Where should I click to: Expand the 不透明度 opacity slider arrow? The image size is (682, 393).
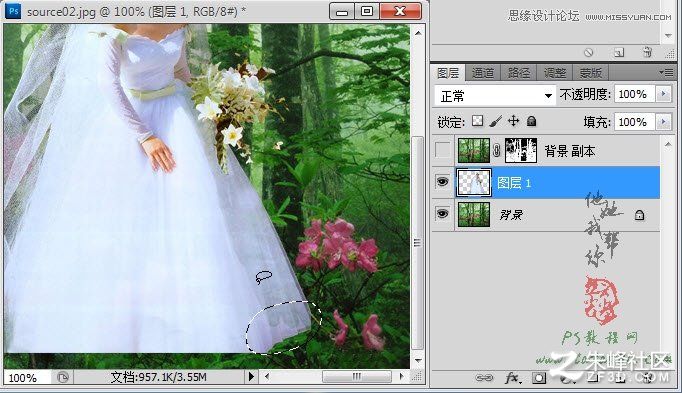click(663, 94)
